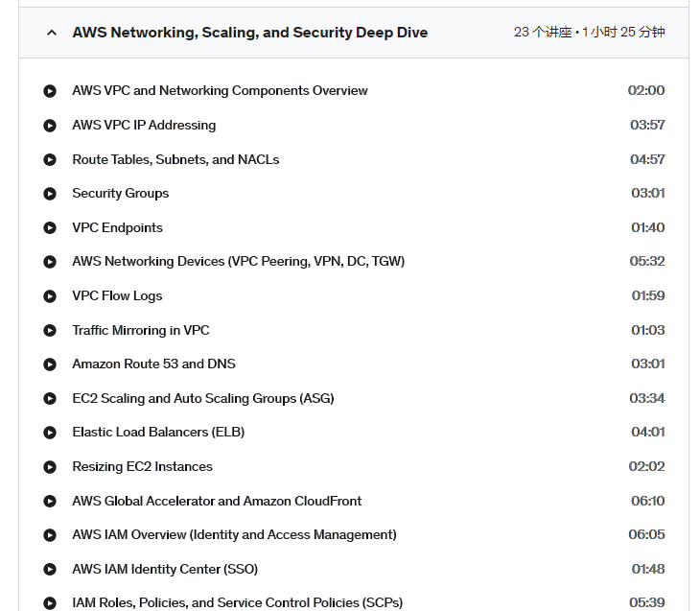Click the play icon beside AWS IAM Identity Center (SSO)
This screenshot has height=611, width=700.
point(50,570)
